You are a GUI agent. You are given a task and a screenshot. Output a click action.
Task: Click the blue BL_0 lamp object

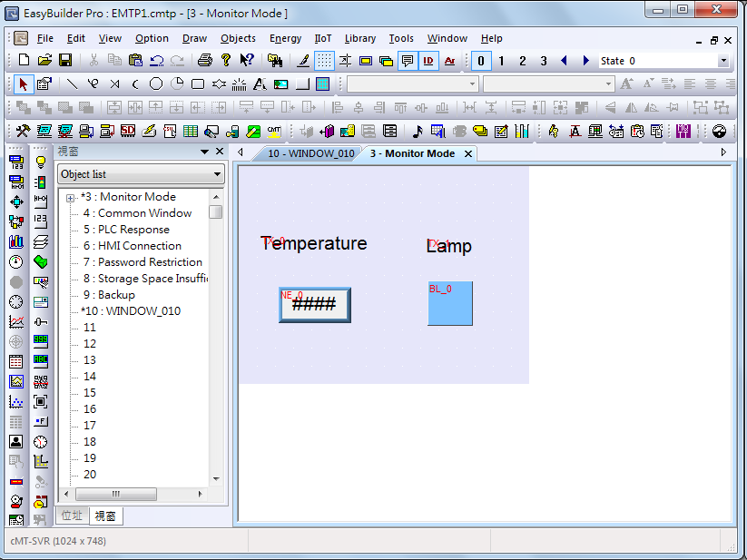(x=450, y=303)
